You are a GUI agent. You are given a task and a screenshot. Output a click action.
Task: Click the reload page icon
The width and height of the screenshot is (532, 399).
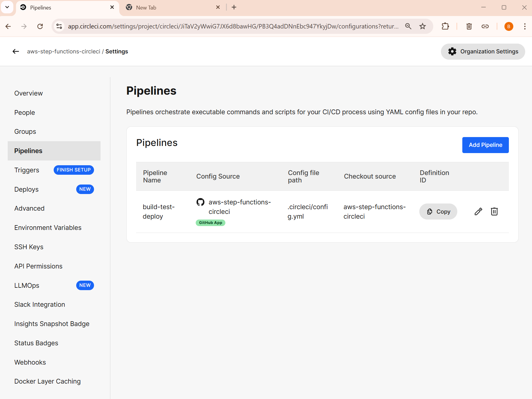click(40, 26)
